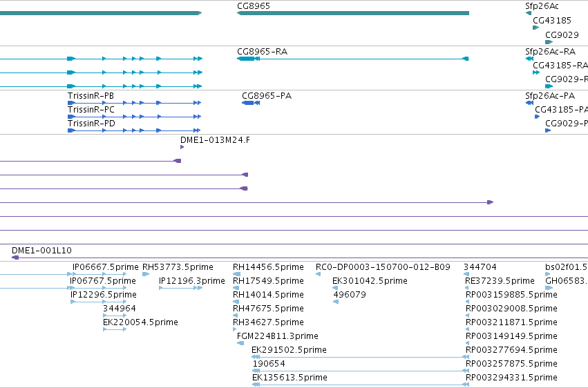Select the Sfp26Ac gene label
Viewport: 588px width, 388px height.
[x=542, y=6]
